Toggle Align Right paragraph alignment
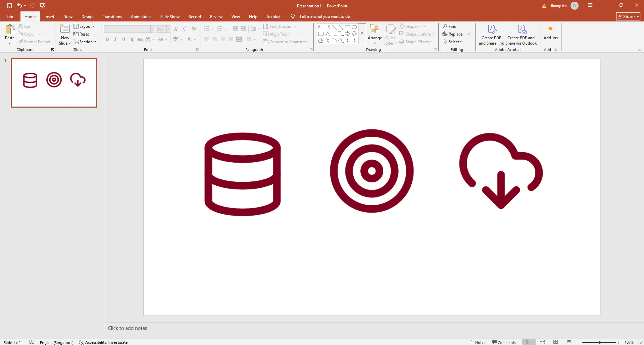The height and width of the screenshot is (345, 644). tap(223, 39)
